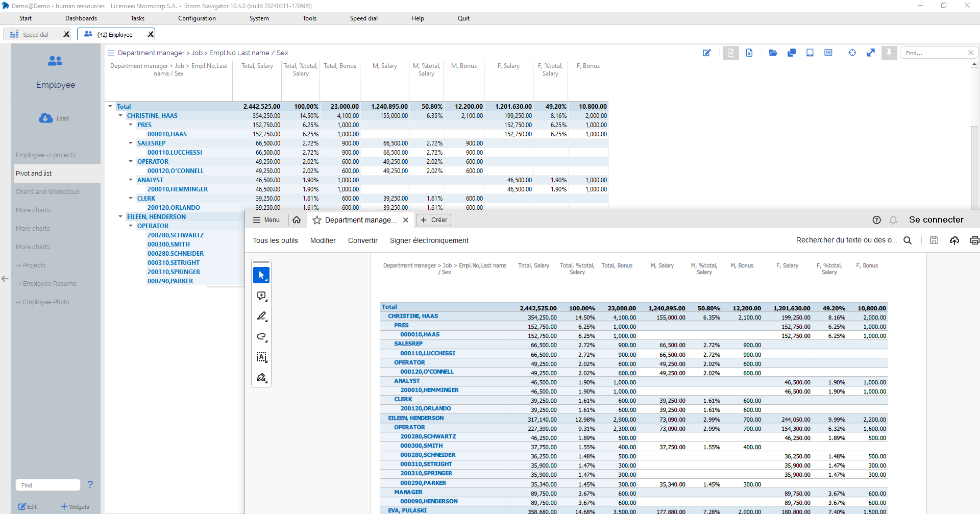Screen dimensions: 980x514
Task: Open the Configuration menu
Action: [x=197, y=18]
